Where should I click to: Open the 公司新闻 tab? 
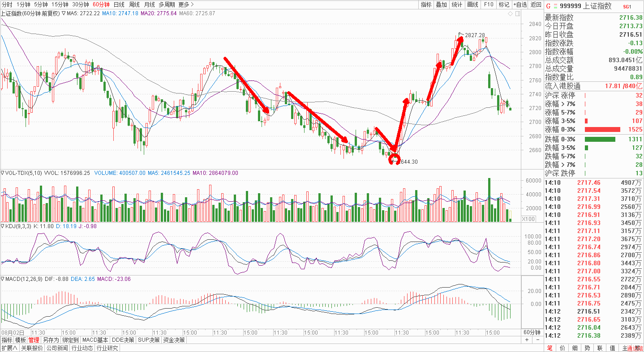click(57, 348)
